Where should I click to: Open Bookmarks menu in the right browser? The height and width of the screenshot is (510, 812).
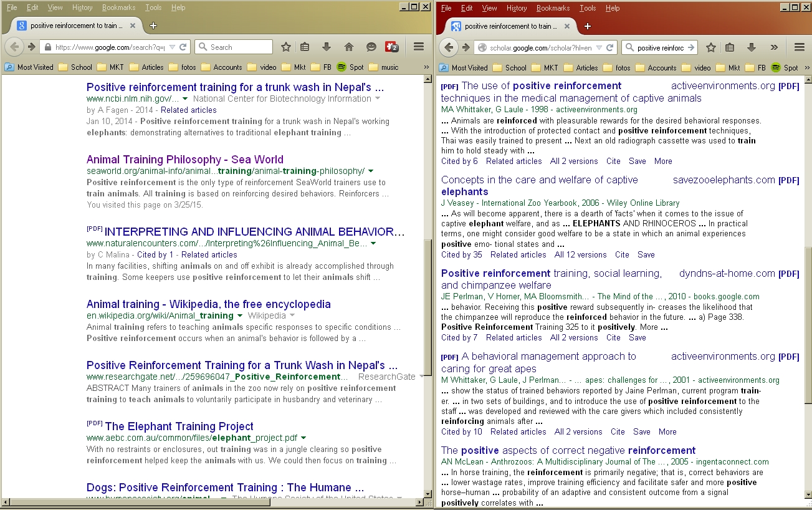pyautogui.click(x=553, y=8)
